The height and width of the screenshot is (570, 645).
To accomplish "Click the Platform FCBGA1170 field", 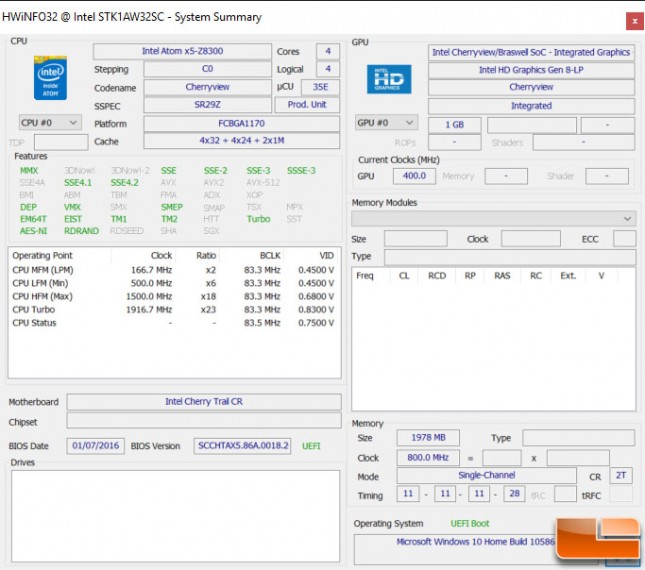I will click(x=241, y=123).
